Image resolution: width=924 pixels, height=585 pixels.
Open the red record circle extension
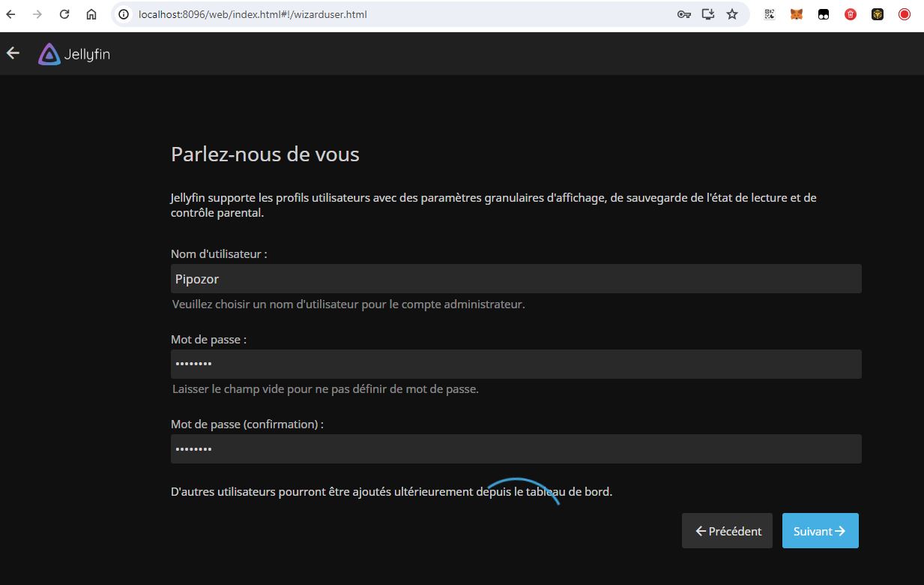(x=905, y=14)
